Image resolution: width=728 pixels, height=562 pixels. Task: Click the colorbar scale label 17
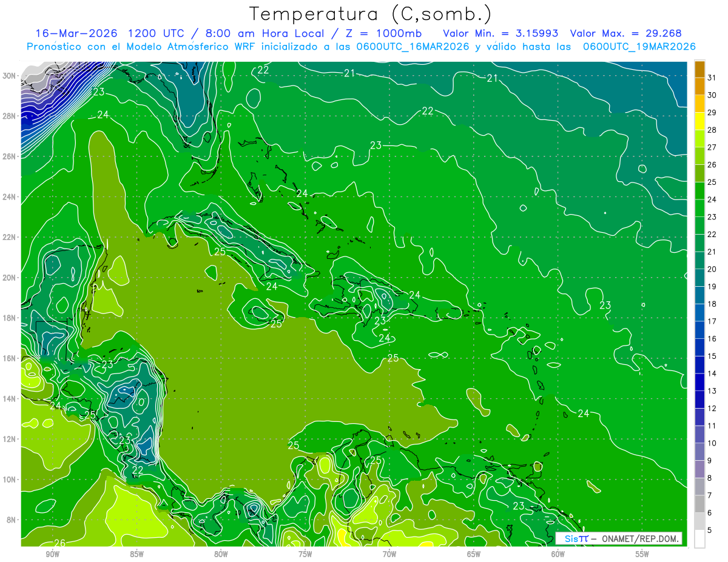[712, 321]
